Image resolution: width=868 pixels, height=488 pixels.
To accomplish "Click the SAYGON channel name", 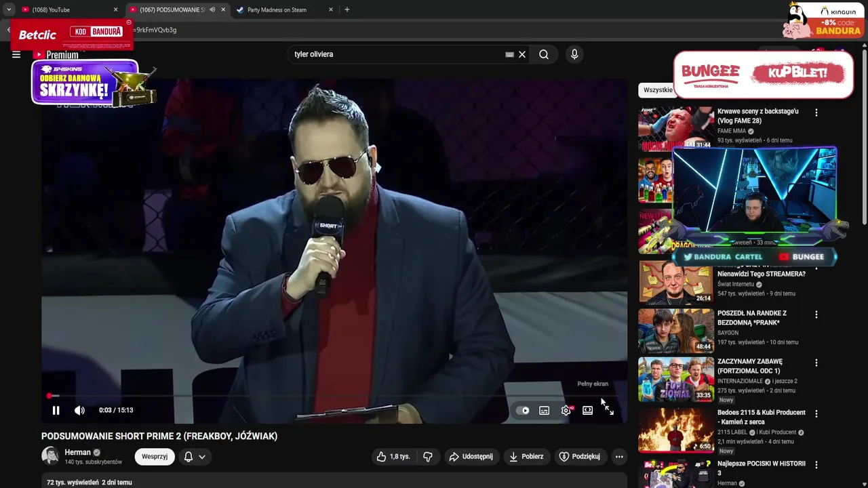I will (x=728, y=333).
